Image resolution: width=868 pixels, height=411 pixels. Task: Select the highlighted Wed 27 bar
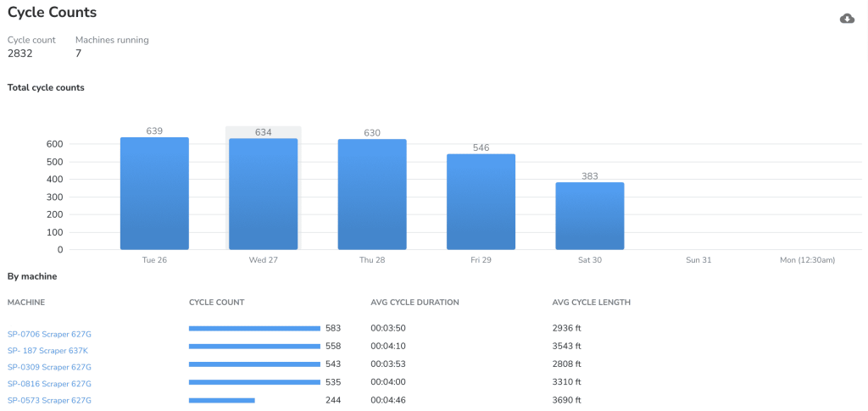(x=263, y=194)
